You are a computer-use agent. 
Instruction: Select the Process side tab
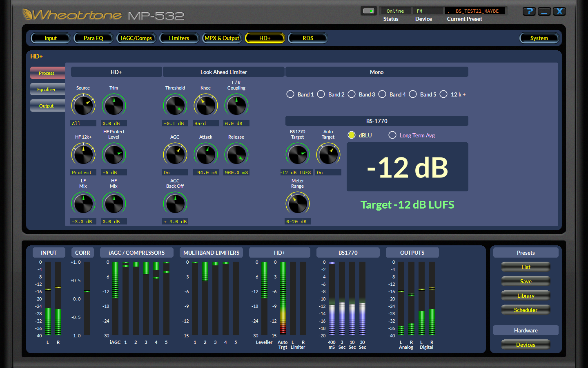click(x=47, y=73)
